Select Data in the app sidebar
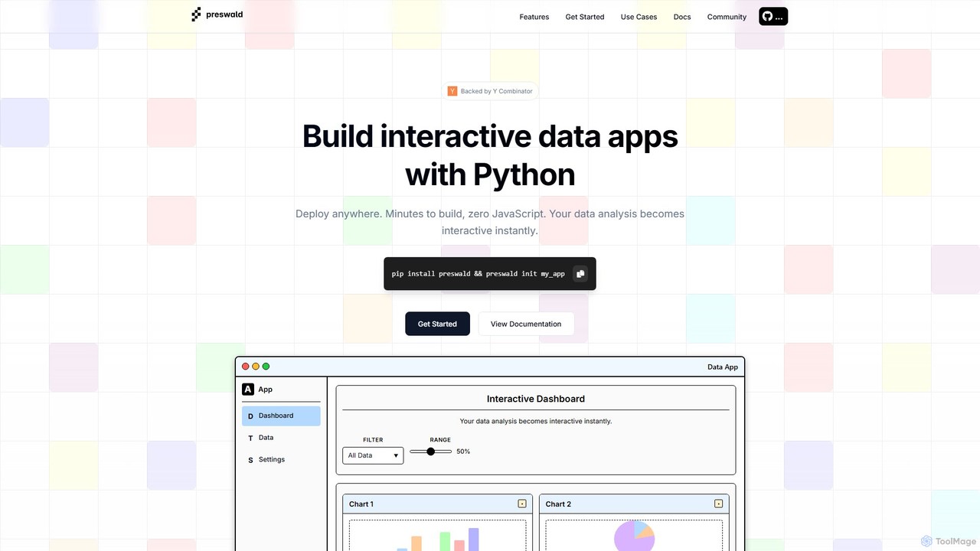980x551 pixels. pyautogui.click(x=281, y=438)
